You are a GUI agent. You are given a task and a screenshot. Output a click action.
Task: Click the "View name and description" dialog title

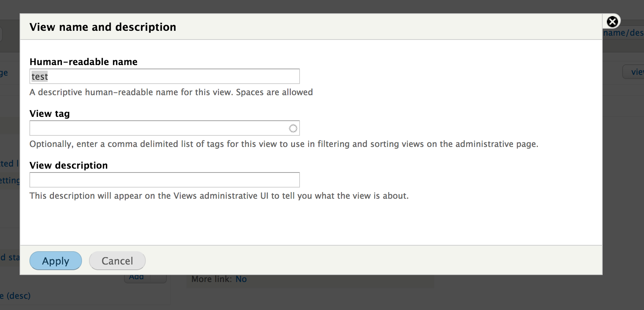103,27
